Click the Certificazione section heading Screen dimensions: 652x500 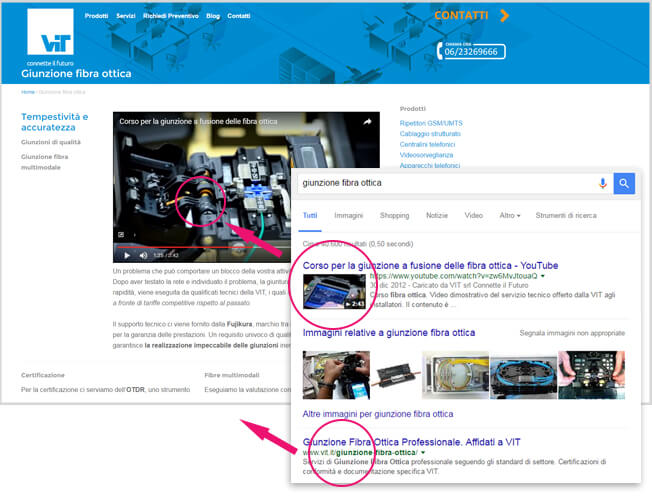click(43, 375)
